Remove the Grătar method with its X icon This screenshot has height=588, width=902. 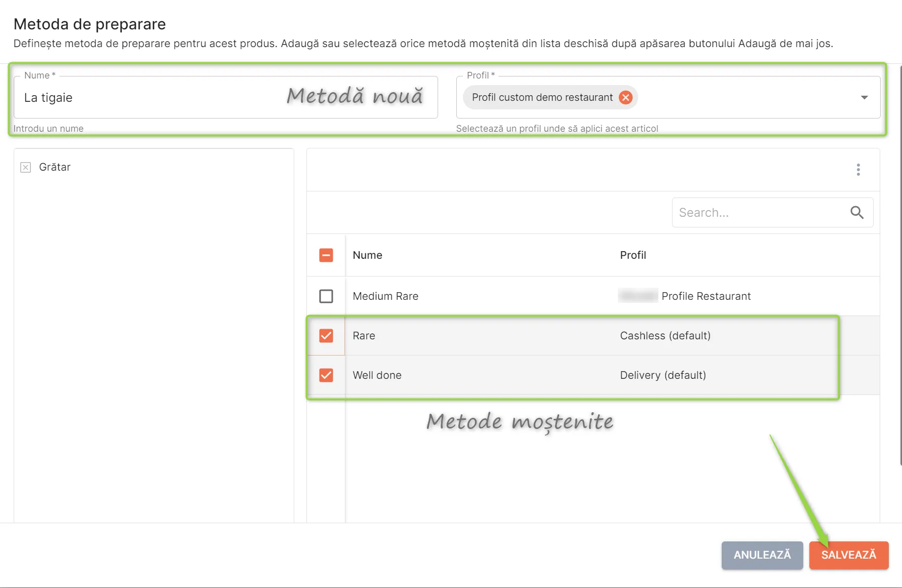pyautogui.click(x=26, y=167)
